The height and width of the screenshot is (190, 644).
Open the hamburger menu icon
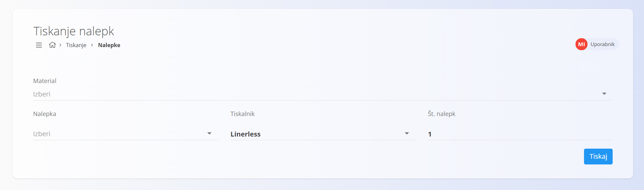[39, 45]
